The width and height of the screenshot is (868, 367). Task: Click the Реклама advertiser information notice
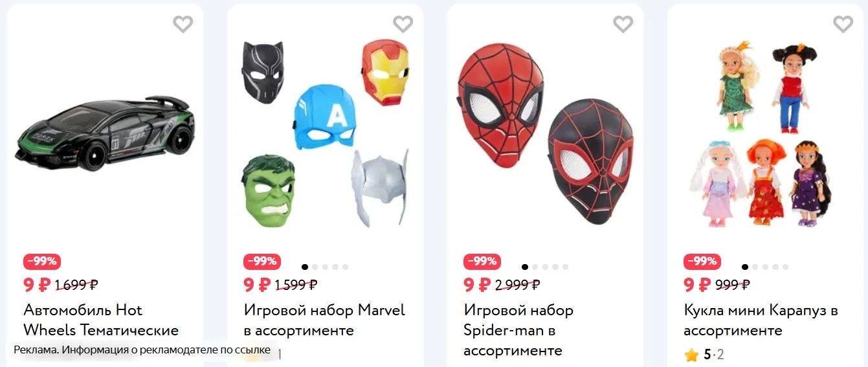(142, 350)
